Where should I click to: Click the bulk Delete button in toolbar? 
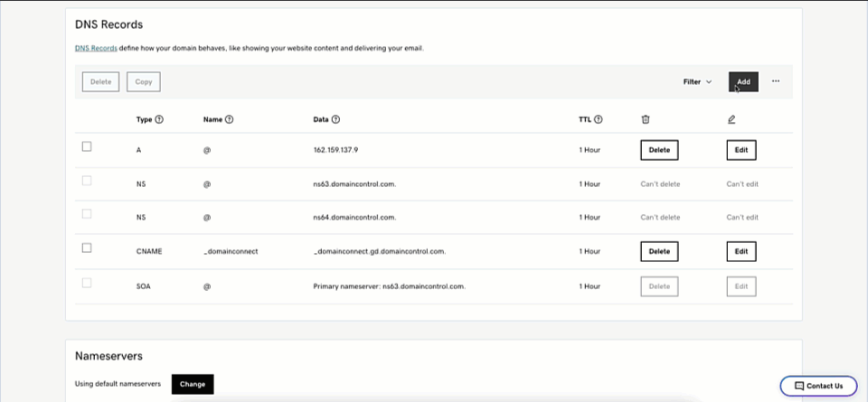[x=100, y=82]
